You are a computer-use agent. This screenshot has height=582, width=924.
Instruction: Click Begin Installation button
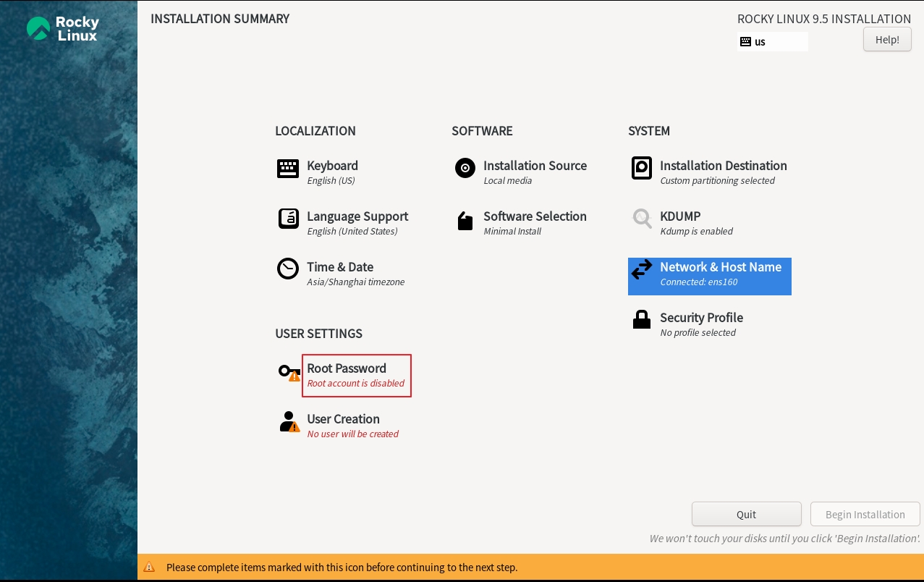865,514
